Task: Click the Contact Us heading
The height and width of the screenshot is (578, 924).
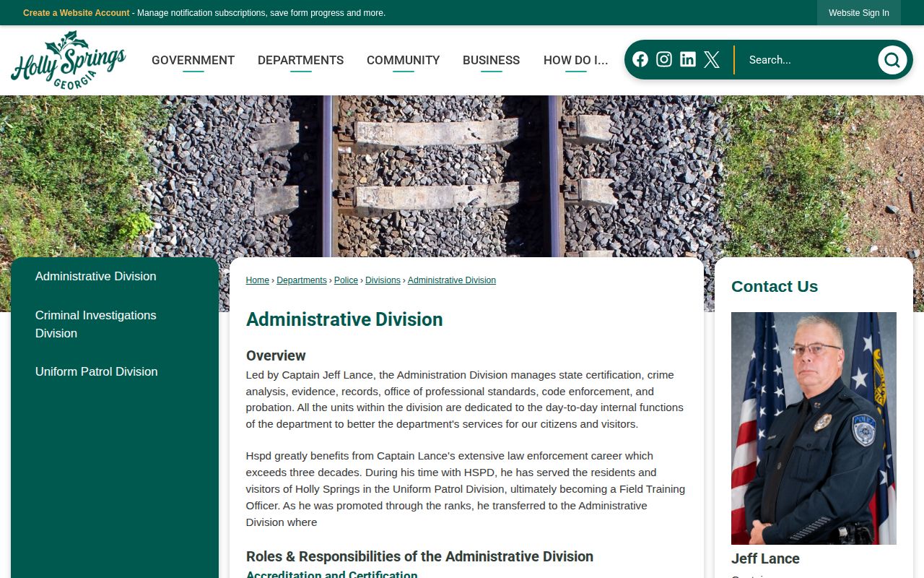Action: 775,286
